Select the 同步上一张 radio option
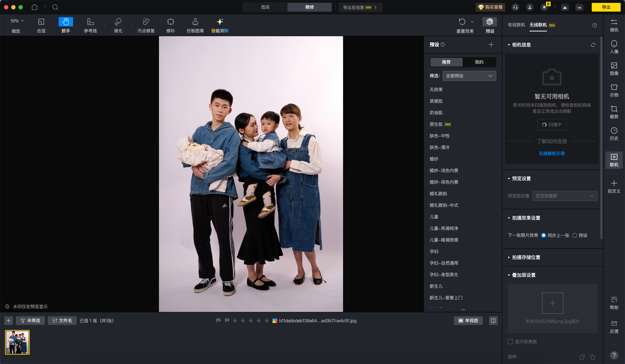Image resolution: width=625 pixels, height=364 pixels. click(543, 235)
